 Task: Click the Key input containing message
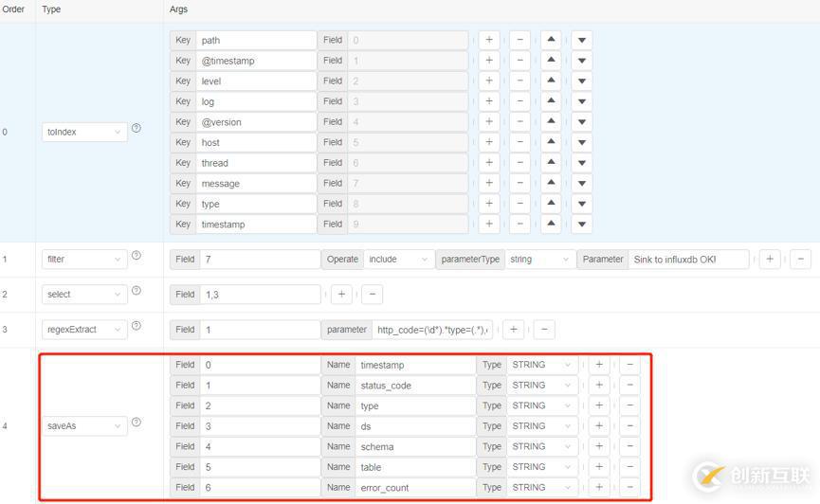click(x=257, y=183)
